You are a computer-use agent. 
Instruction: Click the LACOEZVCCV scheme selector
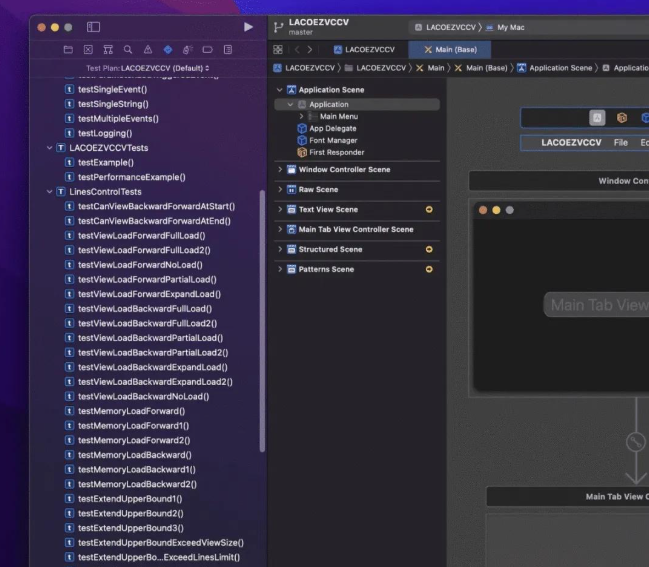[445, 27]
